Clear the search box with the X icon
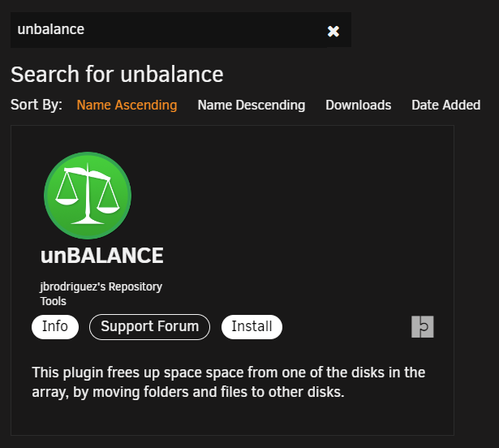The image size is (499, 448). pos(333,31)
